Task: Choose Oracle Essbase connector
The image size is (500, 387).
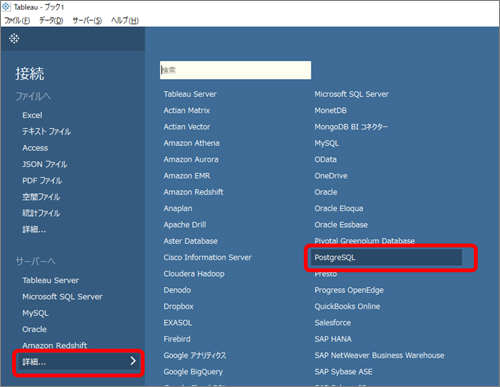Action: click(341, 225)
